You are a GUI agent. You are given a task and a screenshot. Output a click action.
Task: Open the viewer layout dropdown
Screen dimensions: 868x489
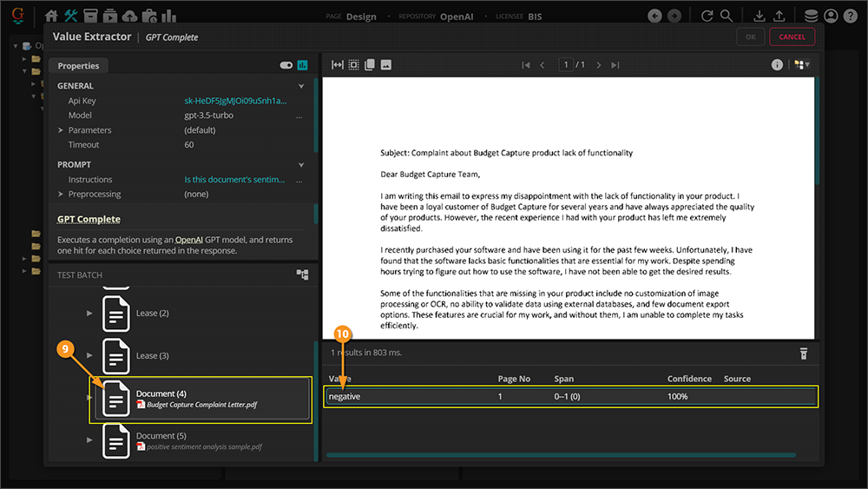pyautogui.click(x=802, y=65)
